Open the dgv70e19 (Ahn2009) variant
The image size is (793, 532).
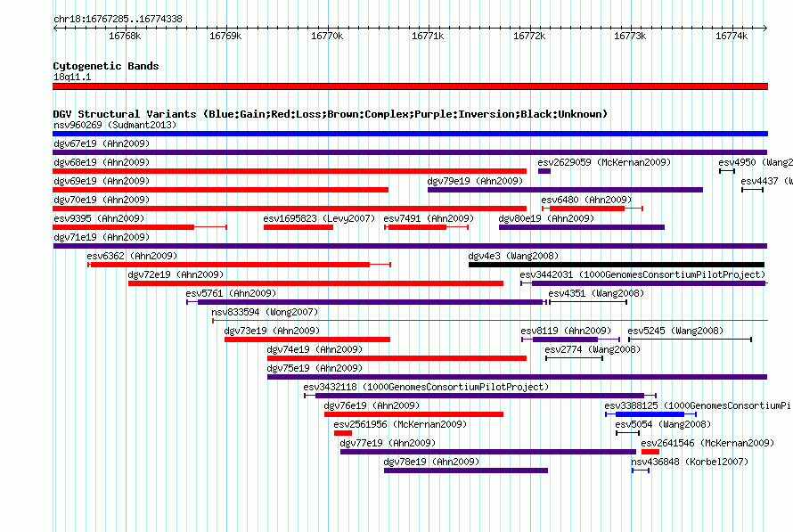click(102, 200)
